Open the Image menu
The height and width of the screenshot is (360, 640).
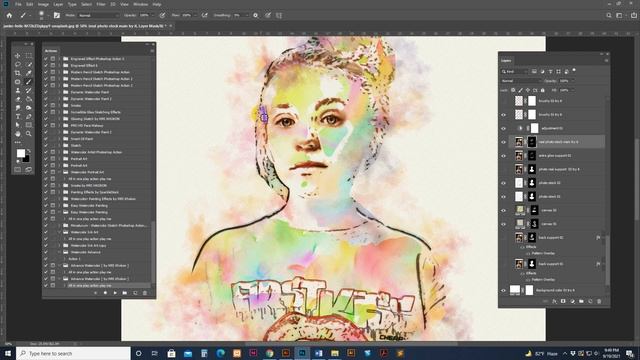tap(43, 4)
